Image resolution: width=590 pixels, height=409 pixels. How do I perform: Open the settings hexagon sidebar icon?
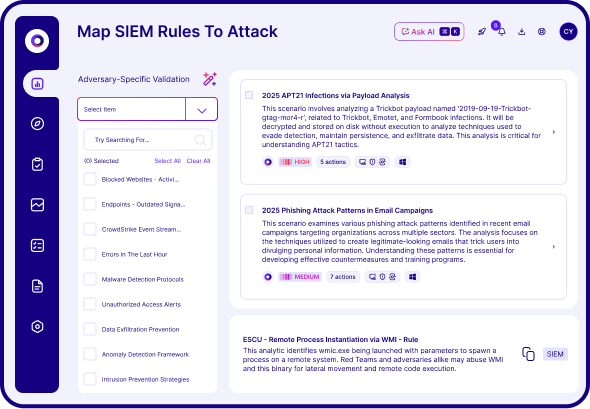pyautogui.click(x=37, y=327)
